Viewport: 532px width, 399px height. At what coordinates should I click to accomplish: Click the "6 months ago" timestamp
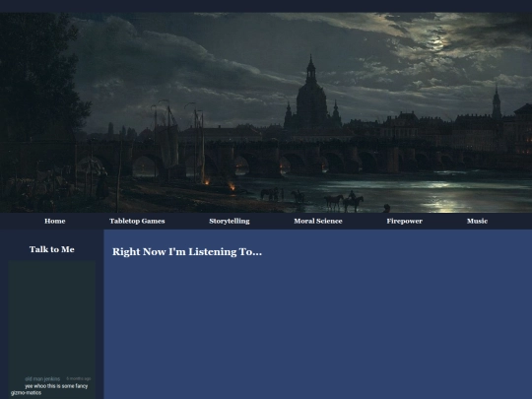[79, 378]
